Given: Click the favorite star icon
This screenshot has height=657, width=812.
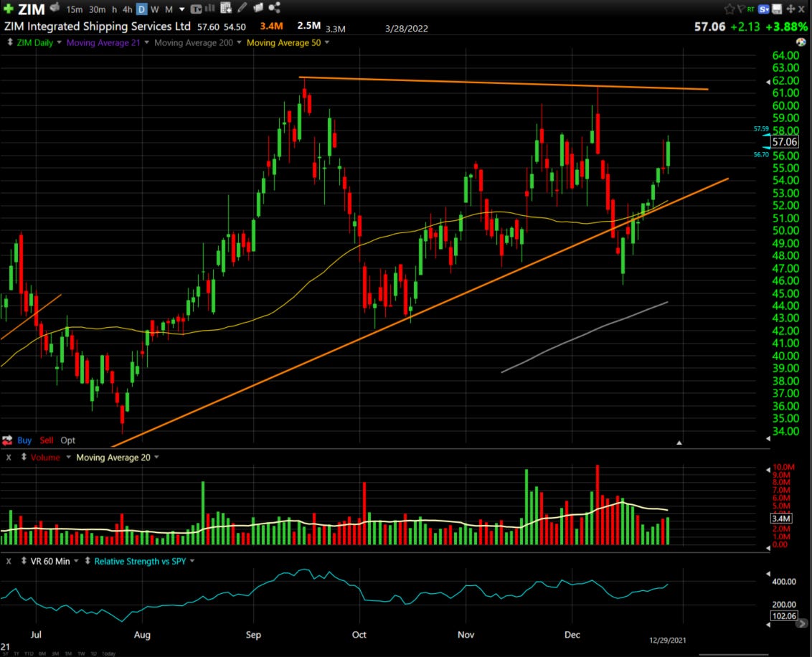Looking at the screenshot, I should (x=729, y=9).
